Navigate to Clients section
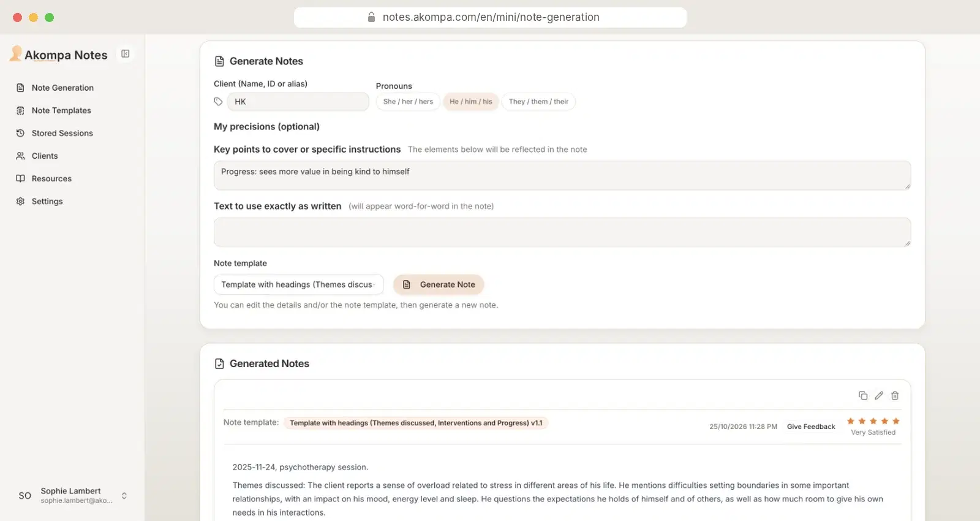This screenshot has width=980, height=521. (45, 156)
